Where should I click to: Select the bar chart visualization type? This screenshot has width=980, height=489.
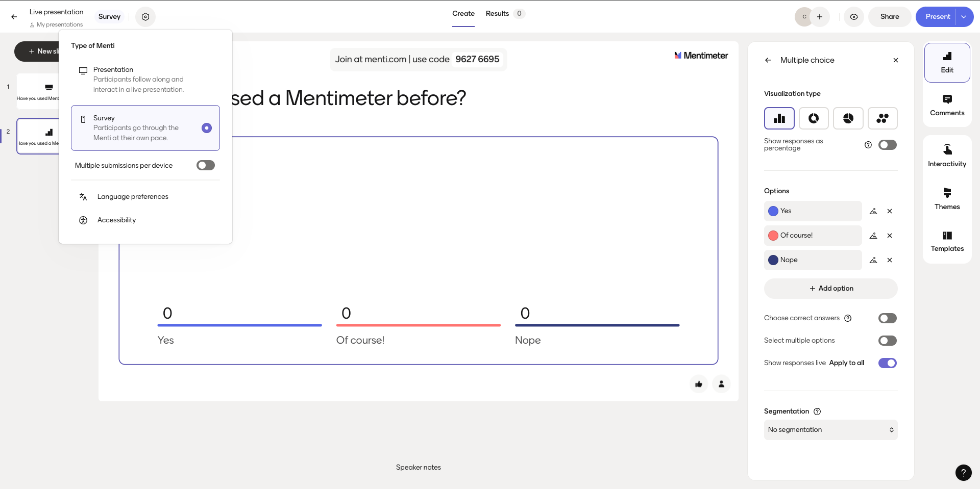pos(779,118)
